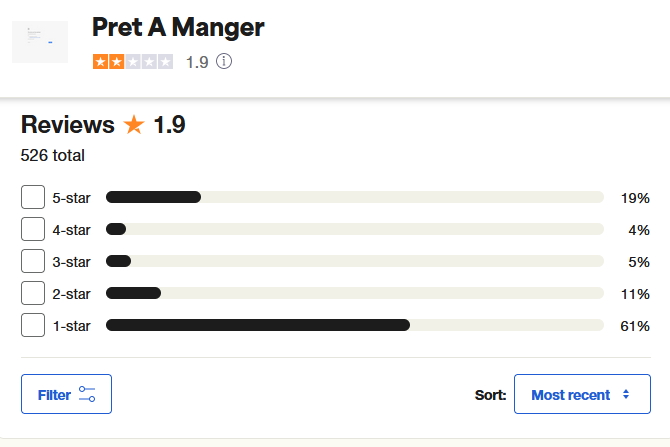Click the 5-star rating progress bar
Screen dimensions: 670x447
pos(354,198)
